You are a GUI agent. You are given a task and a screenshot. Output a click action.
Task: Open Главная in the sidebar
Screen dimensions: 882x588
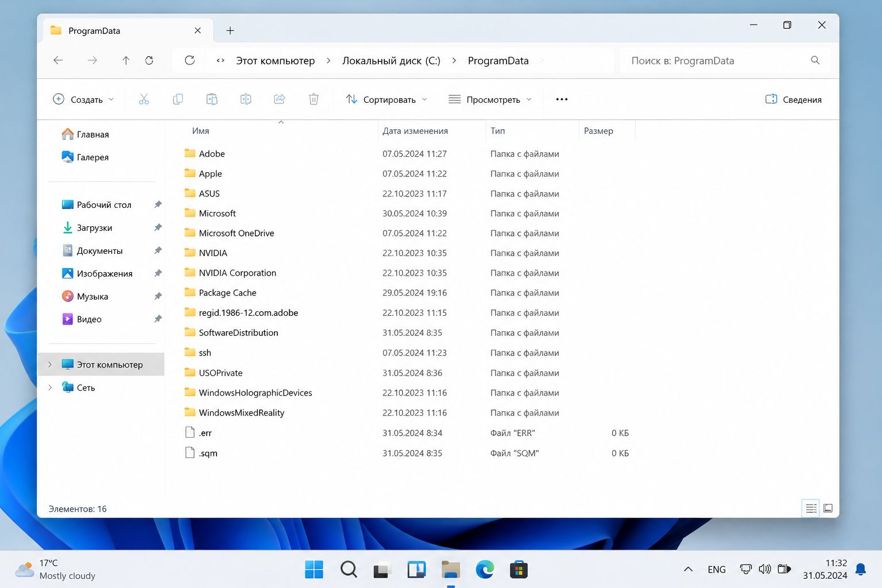click(x=85, y=134)
